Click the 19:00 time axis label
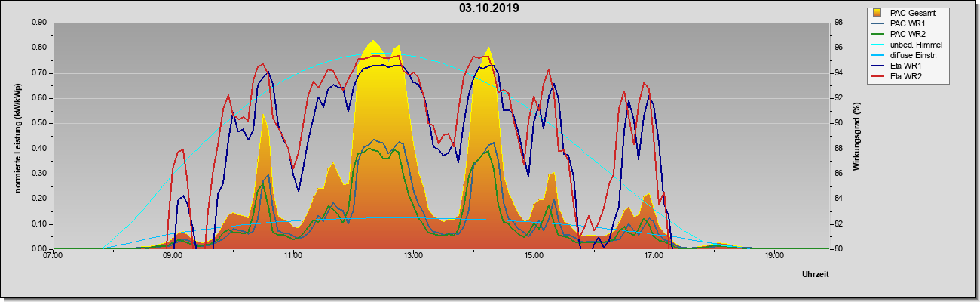 pos(774,255)
